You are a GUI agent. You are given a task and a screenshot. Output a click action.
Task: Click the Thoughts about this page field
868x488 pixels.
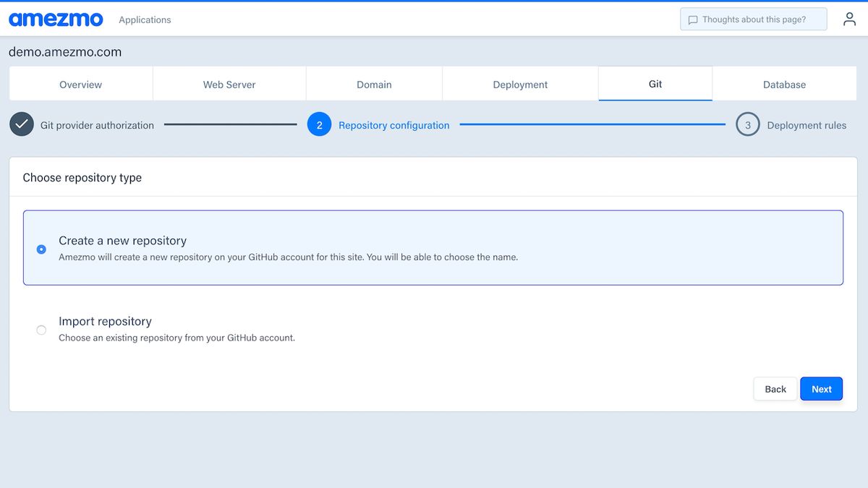753,19
